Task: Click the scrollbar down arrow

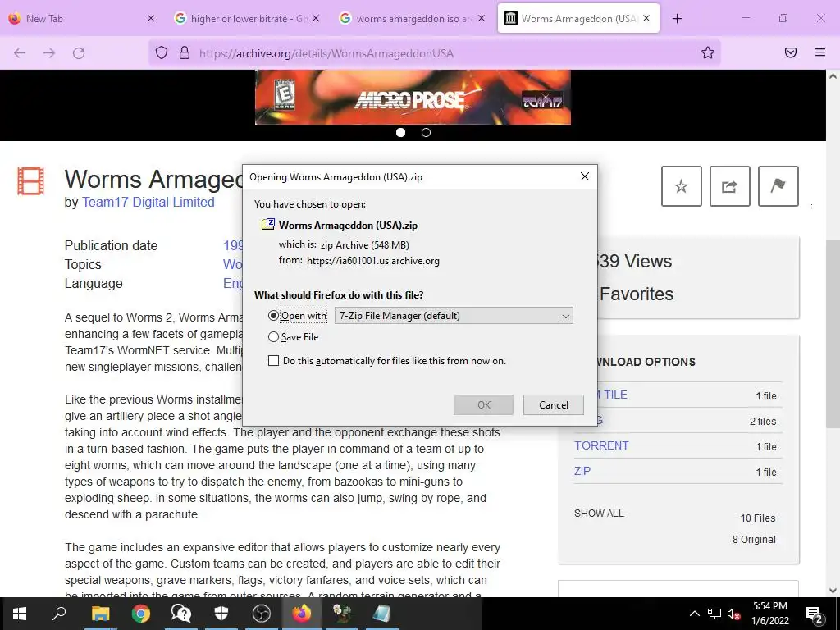Action: pyautogui.click(x=833, y=591)
